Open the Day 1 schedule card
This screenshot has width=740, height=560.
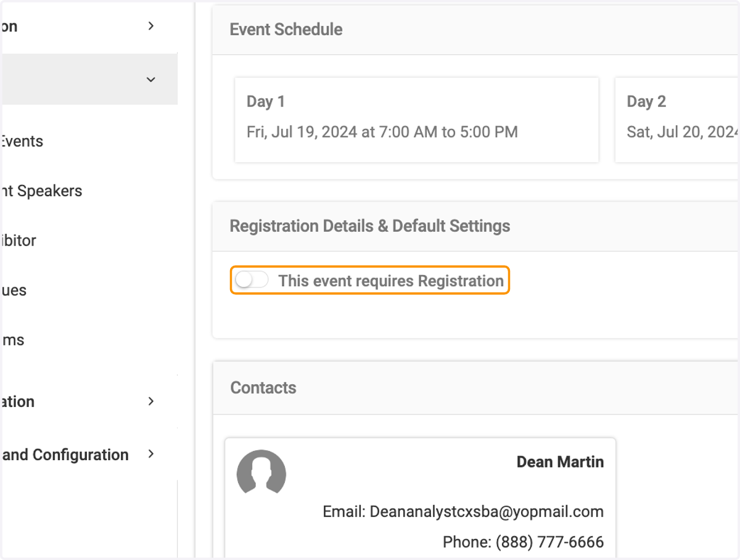(x=417, y=120)
